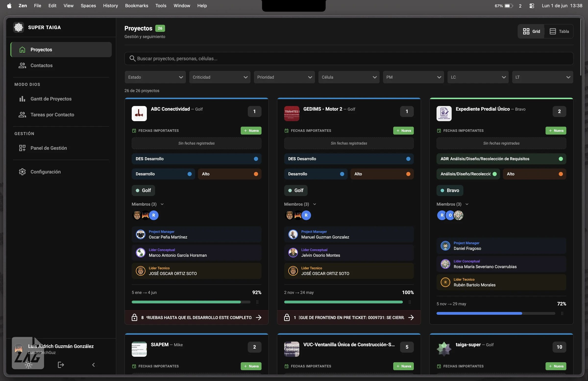This screenshot has width=588, height=381.
Task: Click the ABC Conectividad 92% progress bar
Action: click(191, 302)
